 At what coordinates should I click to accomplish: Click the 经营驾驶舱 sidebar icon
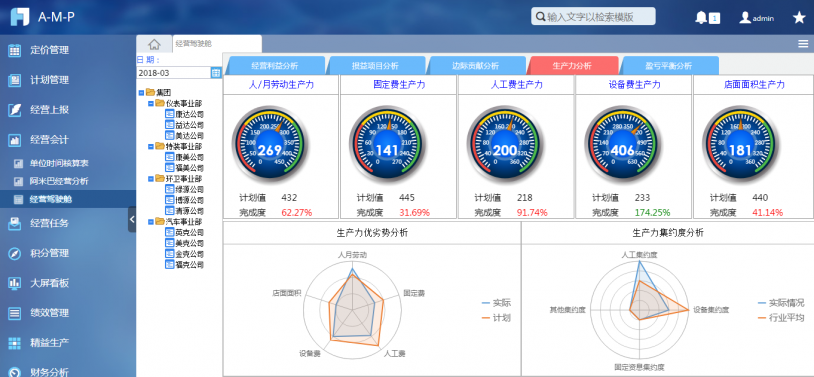[x=18, y=199]
